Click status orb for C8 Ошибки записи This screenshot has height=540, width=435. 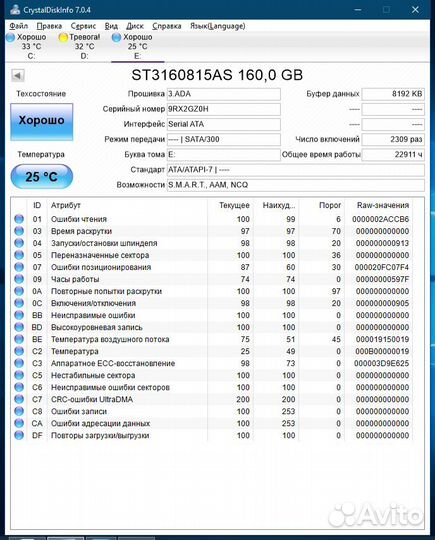(x=19, y=411)
